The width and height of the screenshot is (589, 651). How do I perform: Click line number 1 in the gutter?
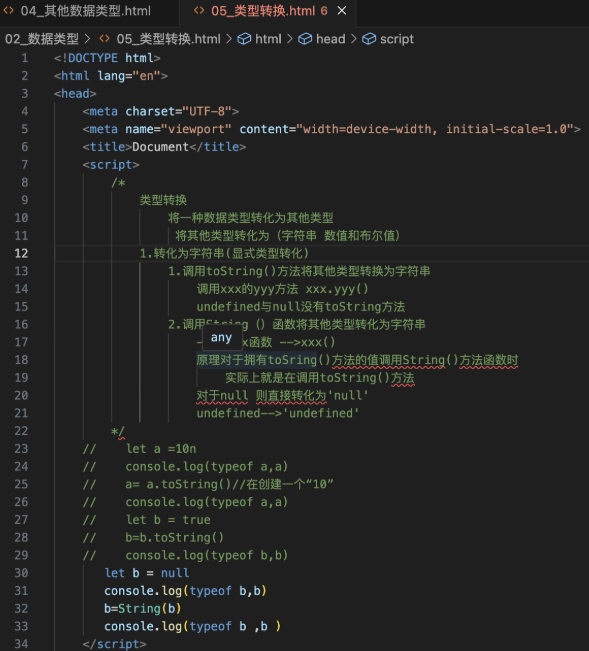(x=25, y=58)
